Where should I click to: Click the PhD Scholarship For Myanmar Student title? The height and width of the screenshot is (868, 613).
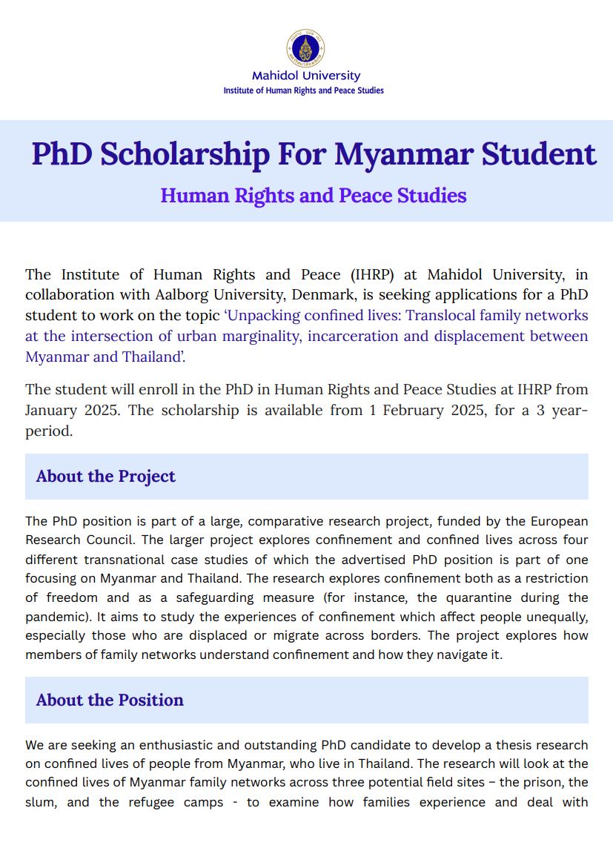[314, 154]
